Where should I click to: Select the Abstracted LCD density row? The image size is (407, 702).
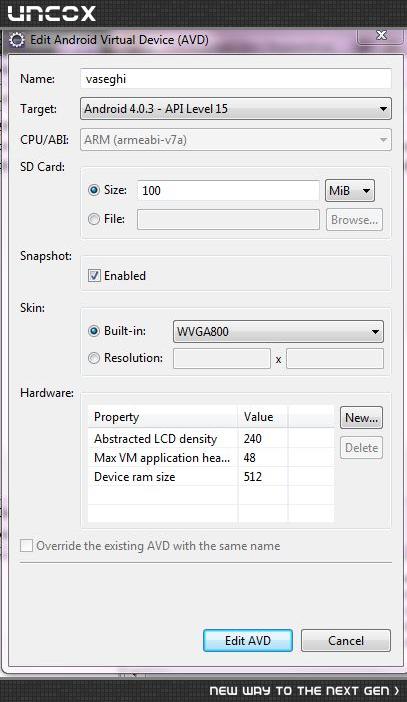click(x=211, y=439)
